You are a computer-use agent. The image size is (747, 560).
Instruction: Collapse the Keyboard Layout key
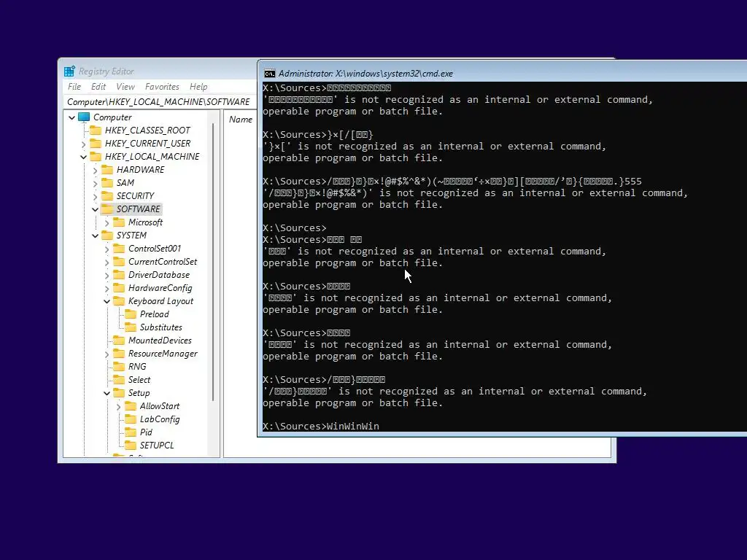pyautogui.click(x=107, y=301)
